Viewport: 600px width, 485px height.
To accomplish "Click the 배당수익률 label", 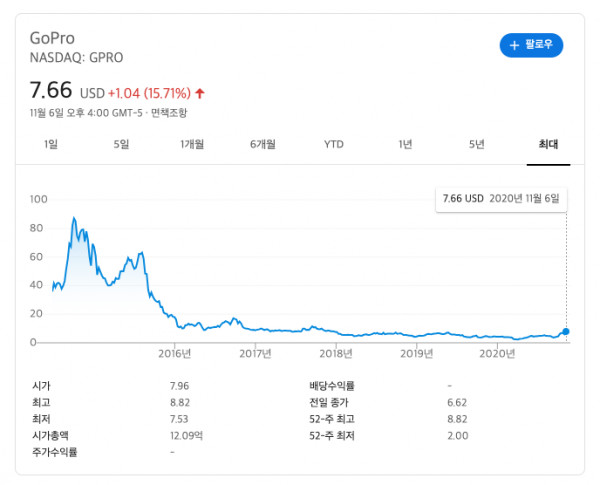I will click(x=332, y=386).
